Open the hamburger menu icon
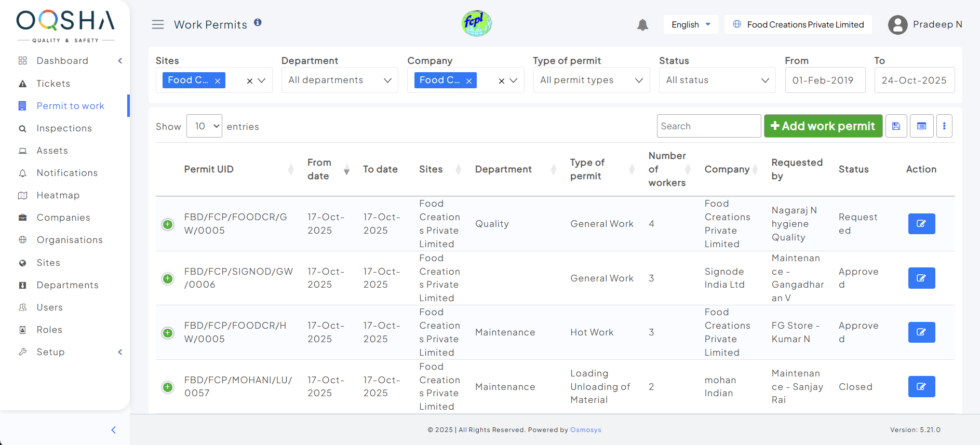The image size is (980, 445). click(158, 24)
